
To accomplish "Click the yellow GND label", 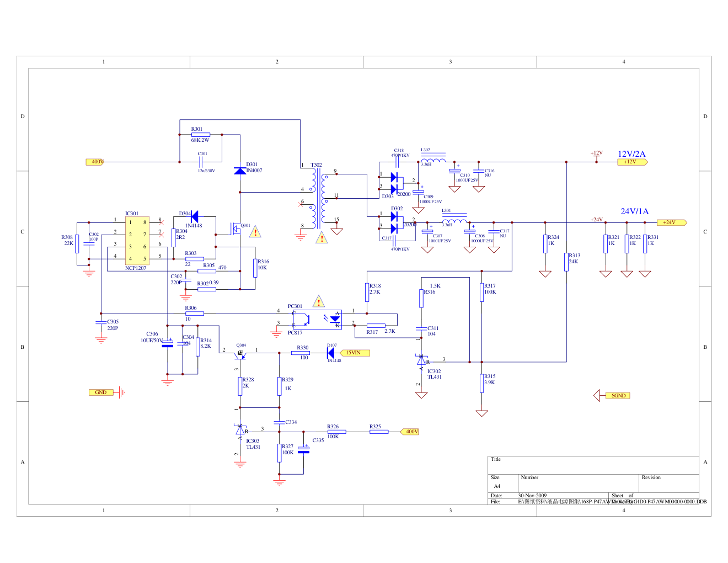I will pos(101,392).
